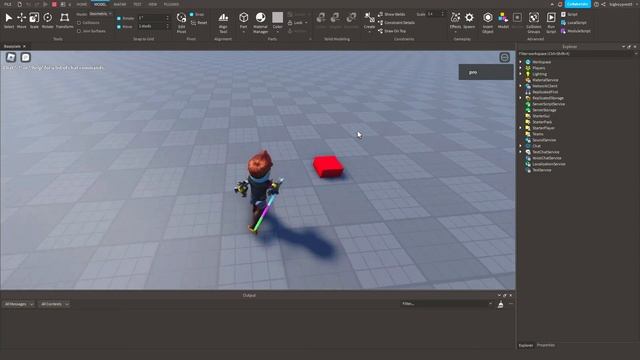Open the chat bubble icon in viewport
The width and height of the screenshot is (640, 360).
(x=26, y=57)
